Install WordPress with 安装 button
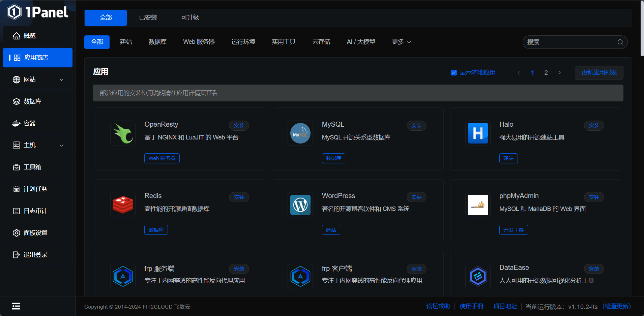Screen dimensions: 644x316 point(416,197)
